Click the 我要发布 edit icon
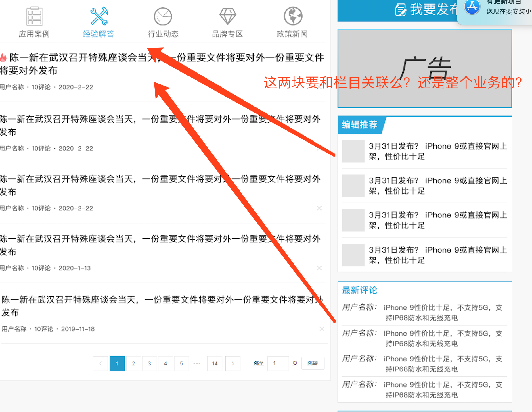The image size is (532, 412). point(401,10)
